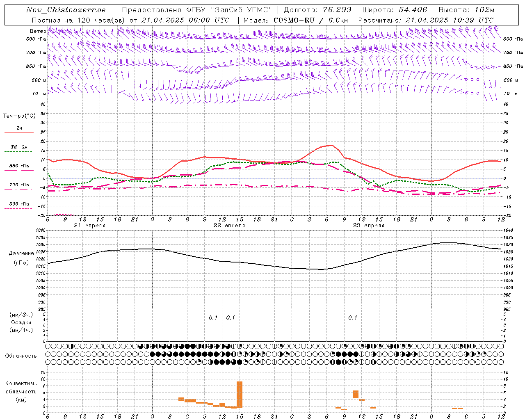
Task: Click the (мм/1ч.) precipitation unit label
Action: point(21,330)
